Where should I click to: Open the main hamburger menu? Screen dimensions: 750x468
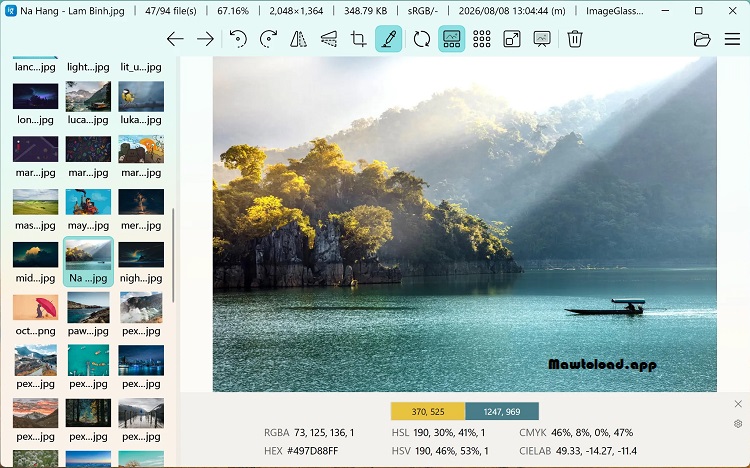coord(732,39)
